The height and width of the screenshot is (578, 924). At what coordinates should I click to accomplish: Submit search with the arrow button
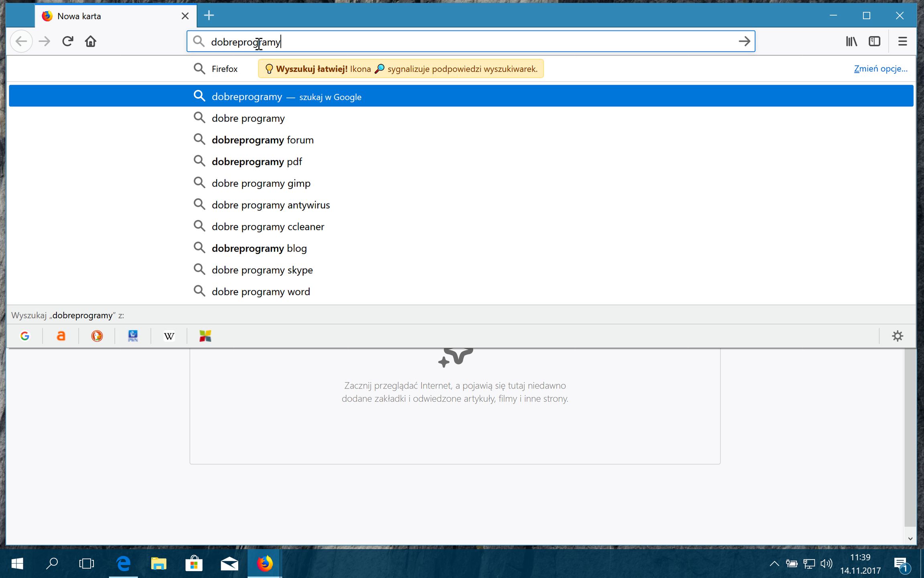[745, 41]
